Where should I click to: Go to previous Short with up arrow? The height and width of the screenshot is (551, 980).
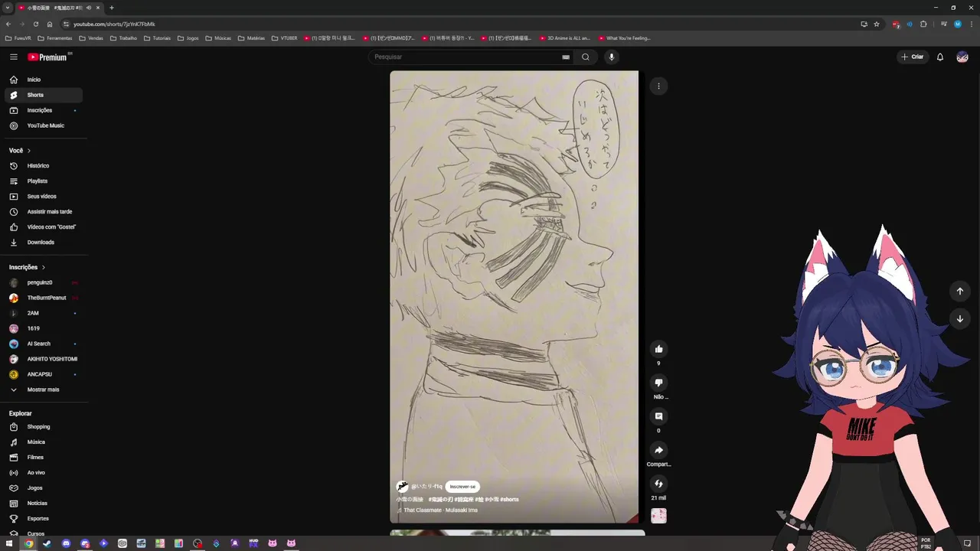959,291
